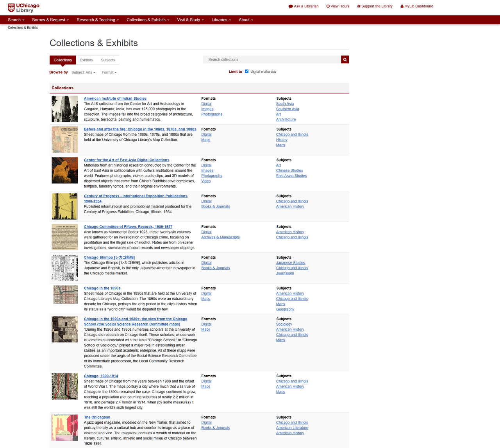Click the Archives & Manuscripts format link
Screen dimensions: 500x448
pyautogui.click(x=221, y=237)
